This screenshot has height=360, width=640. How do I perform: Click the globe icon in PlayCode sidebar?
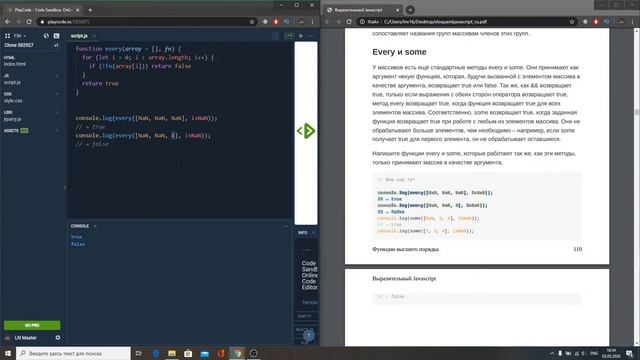(x=46, y=36)
